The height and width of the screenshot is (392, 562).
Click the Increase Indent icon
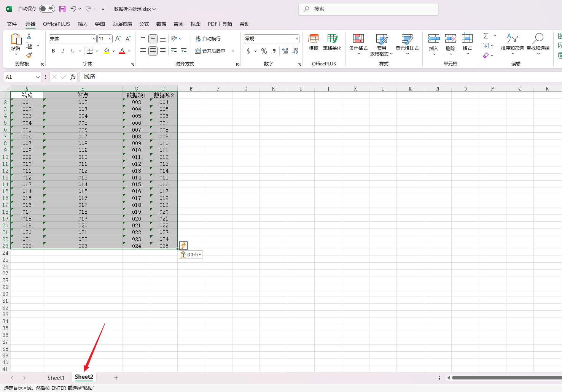tap(184, 51)
